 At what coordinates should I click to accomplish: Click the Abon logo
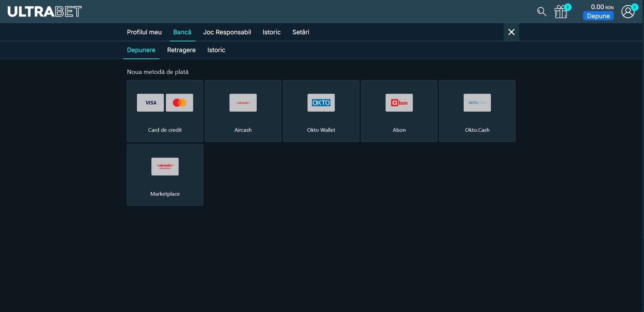point(399,103)
